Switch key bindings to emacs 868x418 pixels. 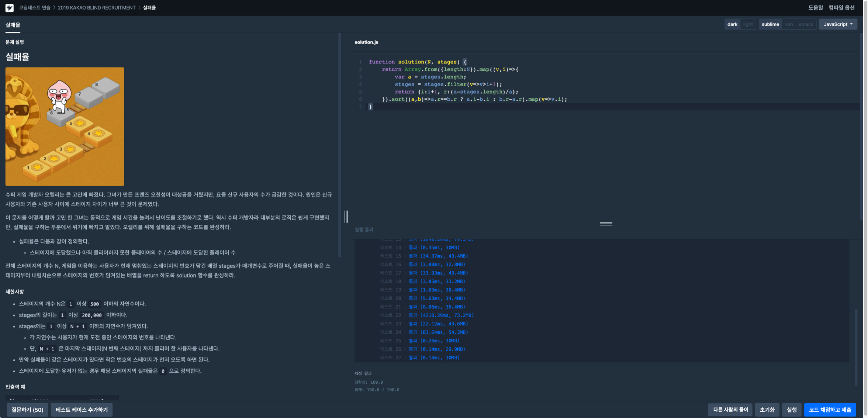point(806,24)
